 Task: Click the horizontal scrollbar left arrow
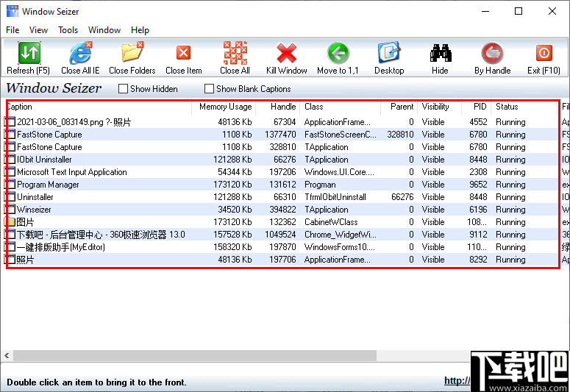point(7,355)
